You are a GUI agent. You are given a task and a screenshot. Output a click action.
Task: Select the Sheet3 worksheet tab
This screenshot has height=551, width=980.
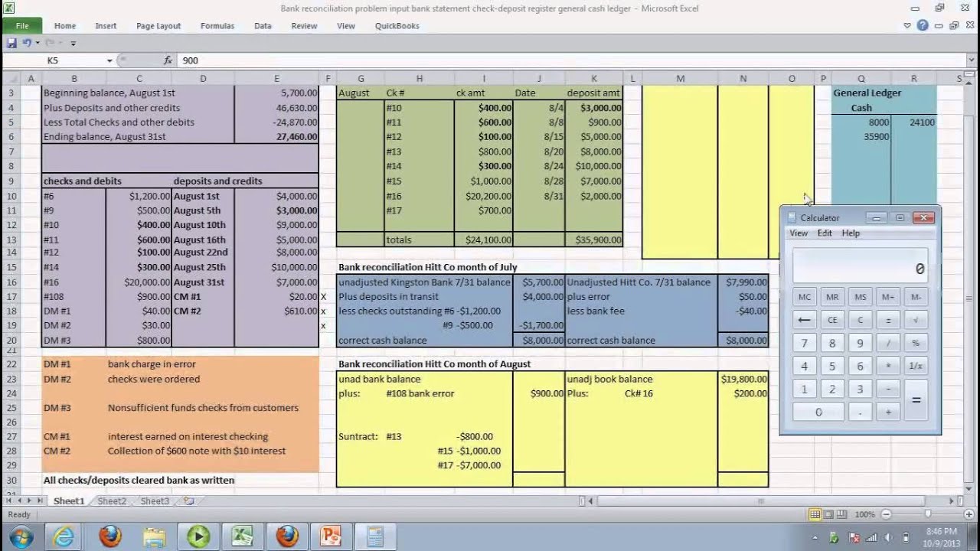tap(155, 501)
